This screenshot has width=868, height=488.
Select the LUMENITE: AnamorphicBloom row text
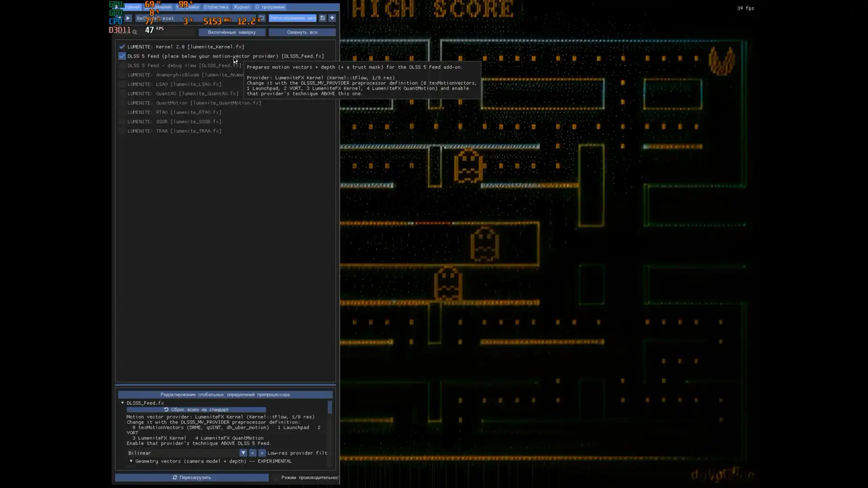point(186,75)
